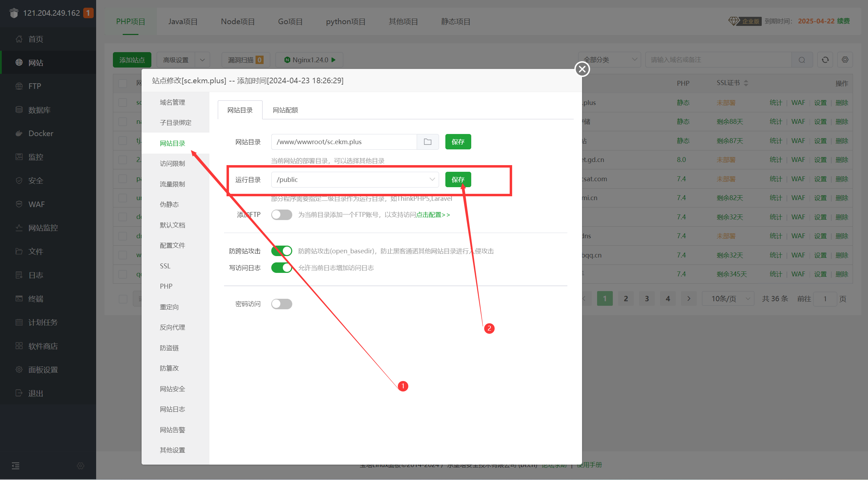Click the 网站目录 path input field

tap(344, 142)
